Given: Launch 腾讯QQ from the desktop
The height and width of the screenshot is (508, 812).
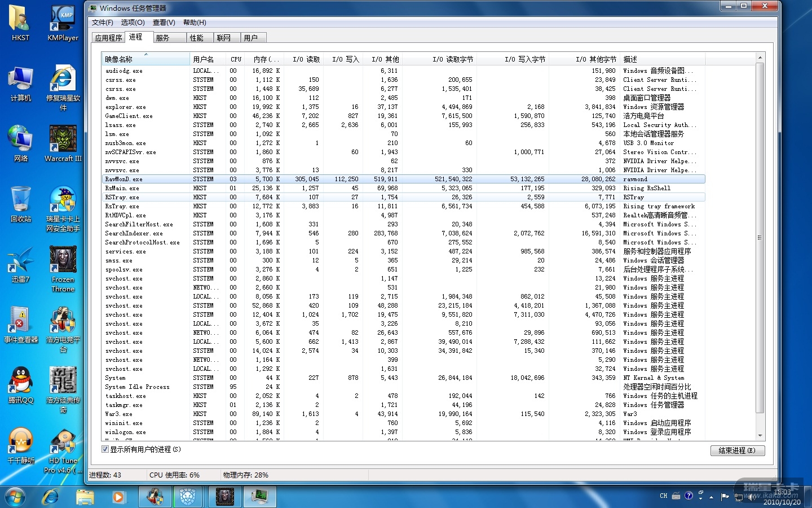Looking at the screenshot, I should point(20,386).
